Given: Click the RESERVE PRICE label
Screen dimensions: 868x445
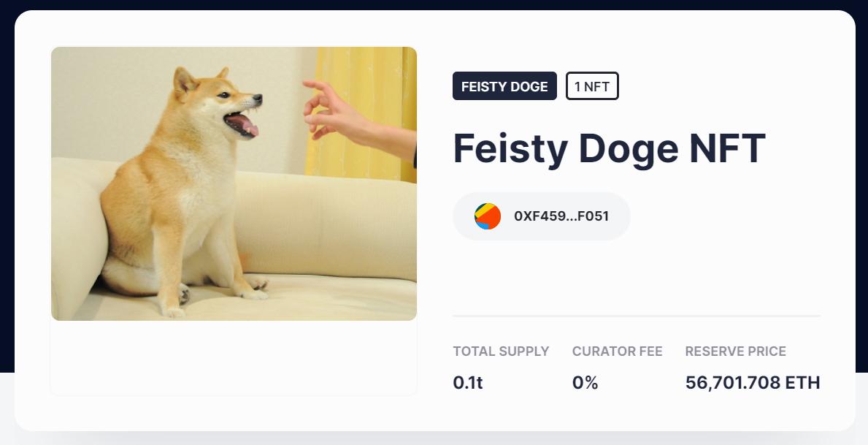Looking at the screenshot, I should [736, 351].
